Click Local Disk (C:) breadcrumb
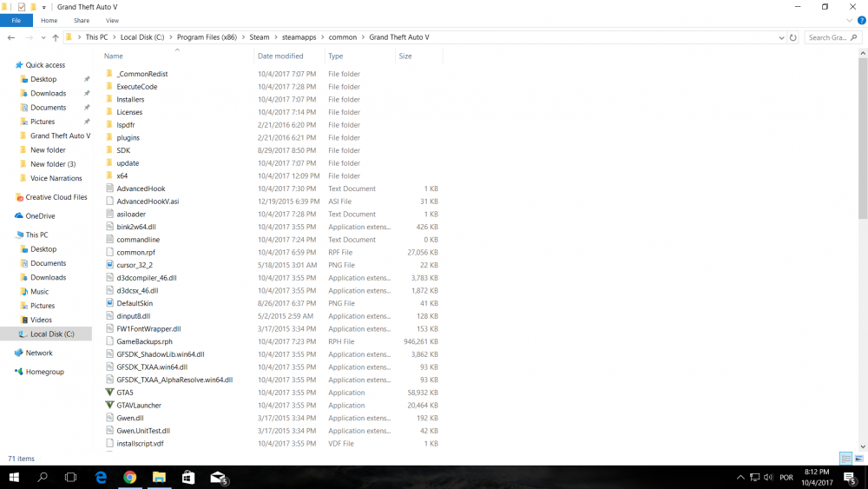Screen dimensions: 868x489 tap(142, 37)
